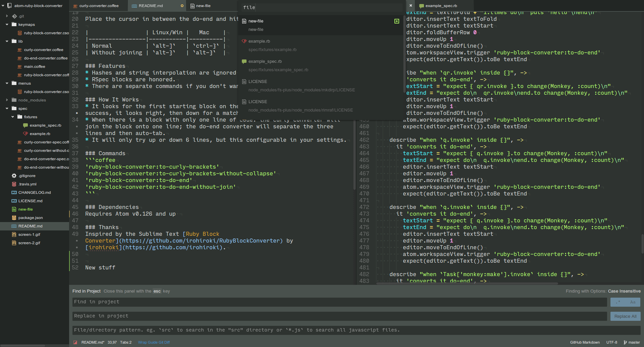This screenshot has height=347, width=644.
Task: Click the .travis.yml database icon
Action: pos(14,184)
